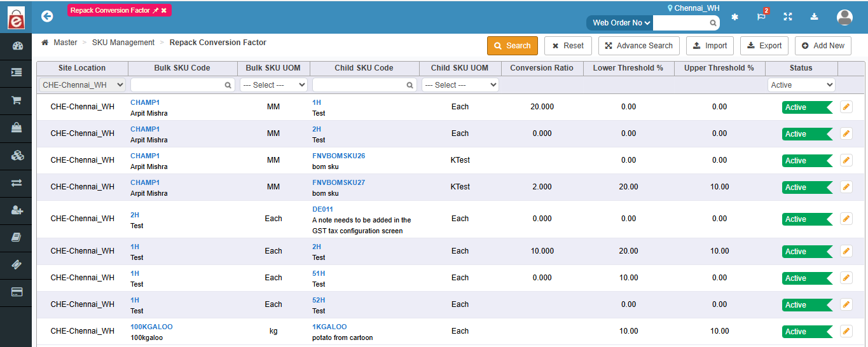Open Advance Search
The image size is (868, 347).
pyautogui.click(x=639, y=46)
